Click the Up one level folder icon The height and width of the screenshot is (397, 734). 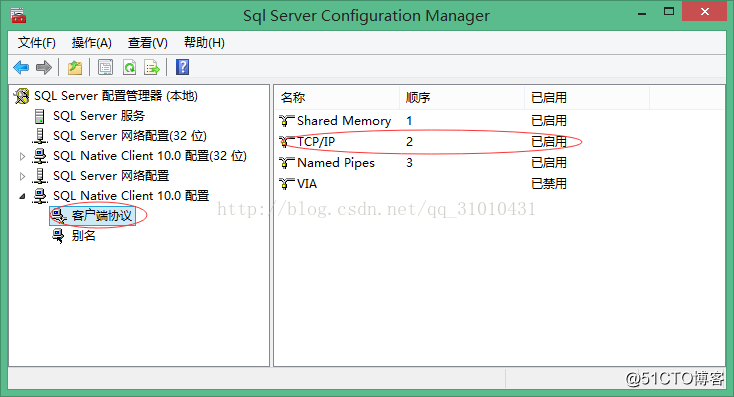point(75,67)
